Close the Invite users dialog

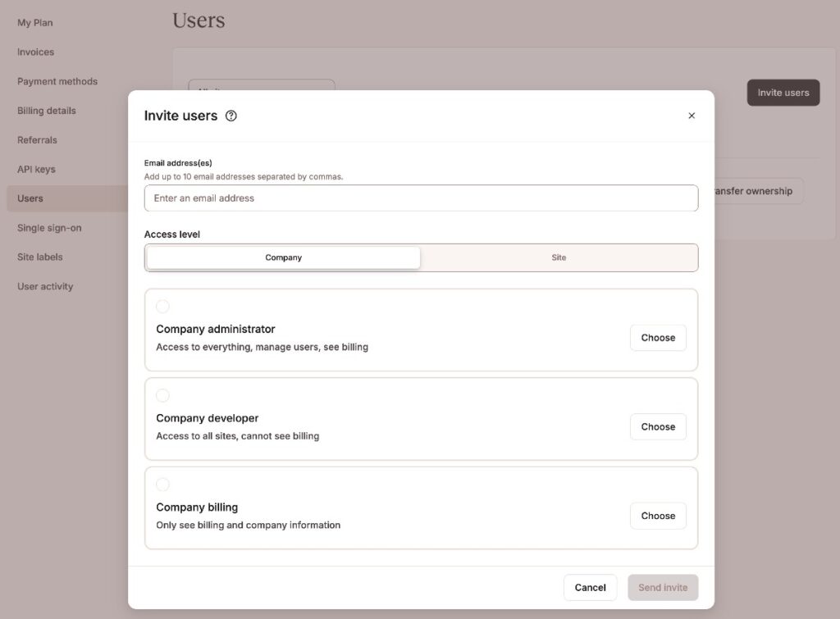692,116
